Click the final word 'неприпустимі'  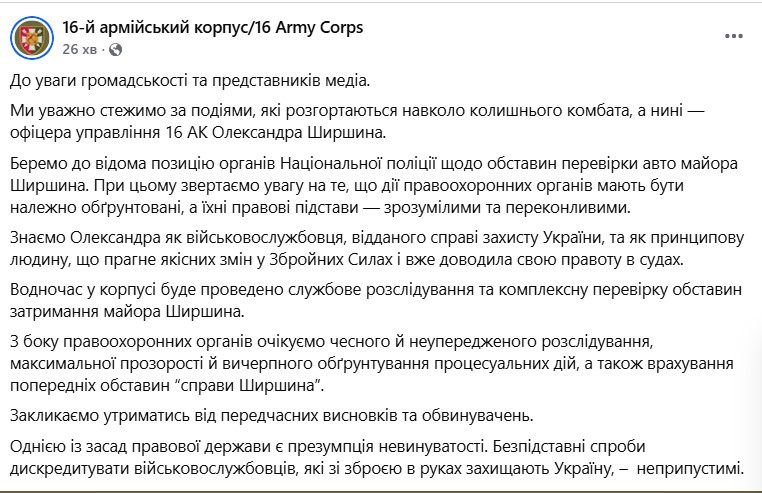pyautogui.click(x=691, y=469)
